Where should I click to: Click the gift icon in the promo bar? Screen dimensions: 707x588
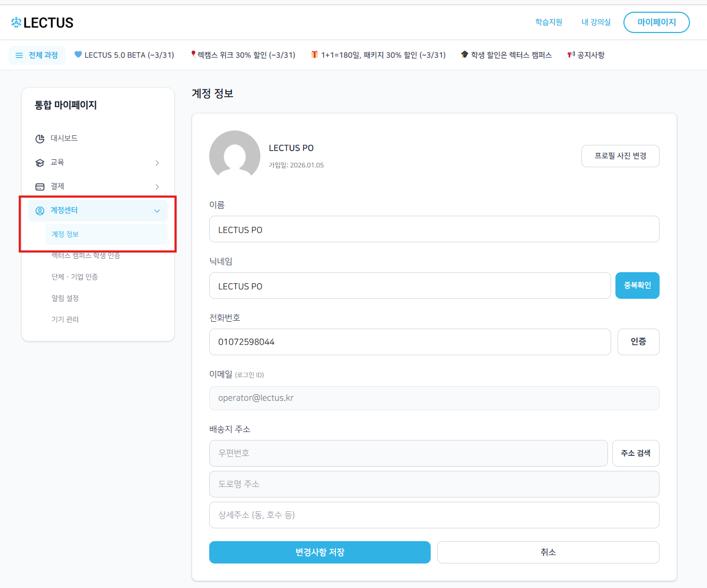tap(315, 54)
